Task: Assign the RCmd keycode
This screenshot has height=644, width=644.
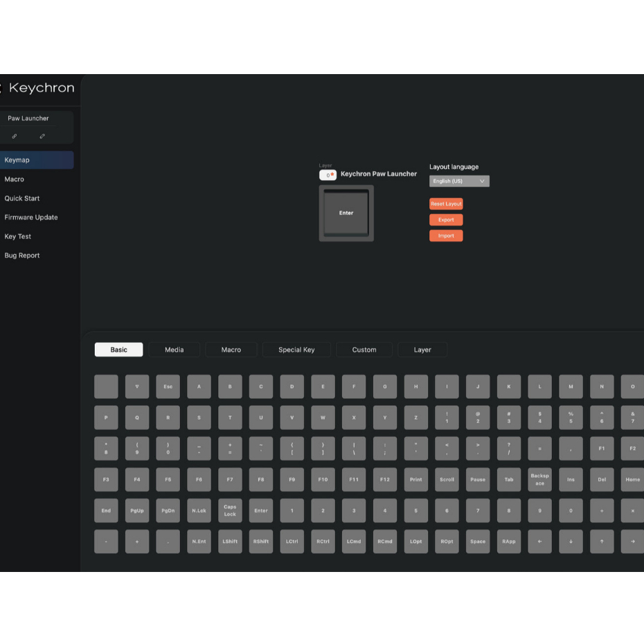Action: click(x=385, y=542)
